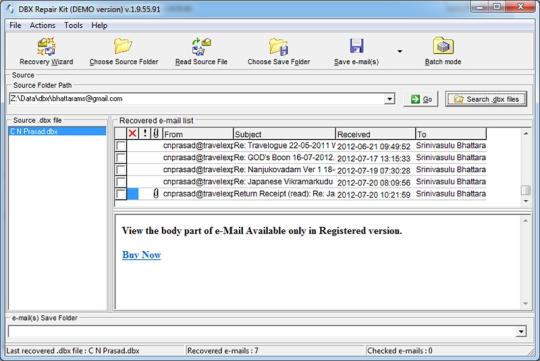Click From address in GOD's Boon row
The image size is (540, 361).
pos(198,158)
